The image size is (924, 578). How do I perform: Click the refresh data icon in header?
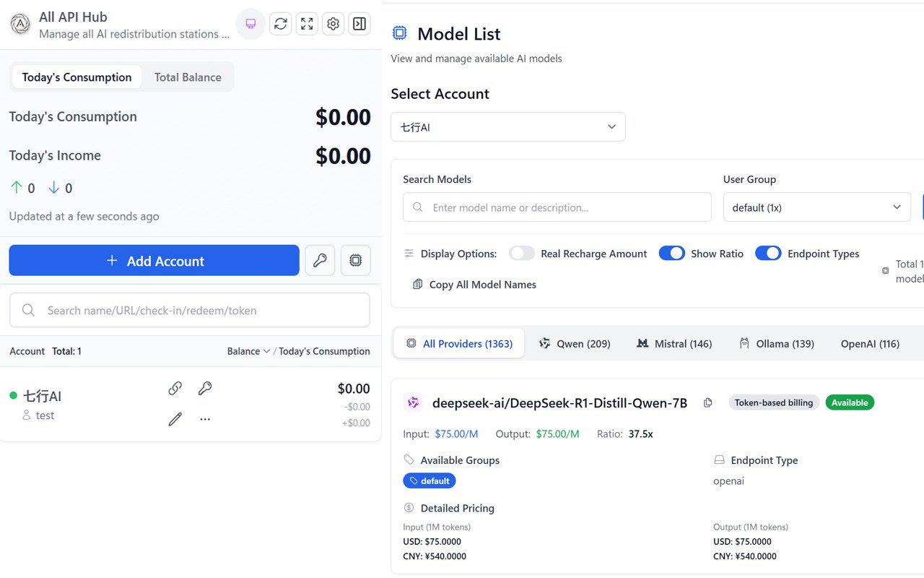point(281,24)
